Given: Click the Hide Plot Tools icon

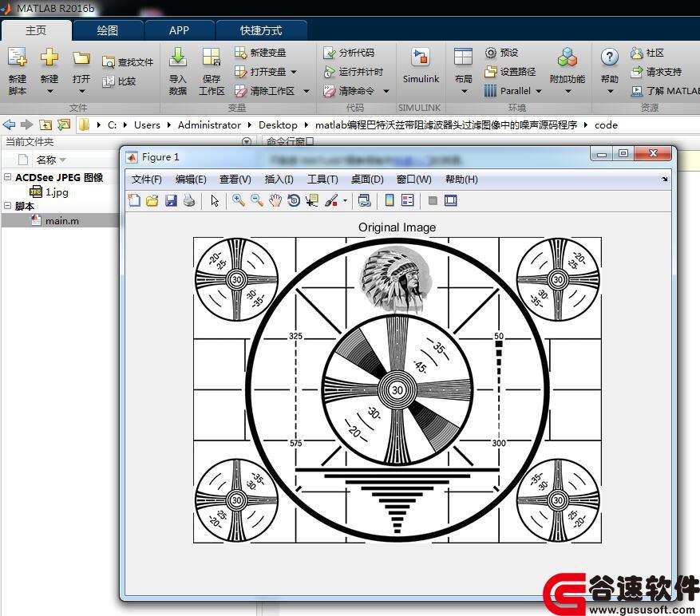Looking at the screenshot, I should pyautogui.click(x=433, y=201).
